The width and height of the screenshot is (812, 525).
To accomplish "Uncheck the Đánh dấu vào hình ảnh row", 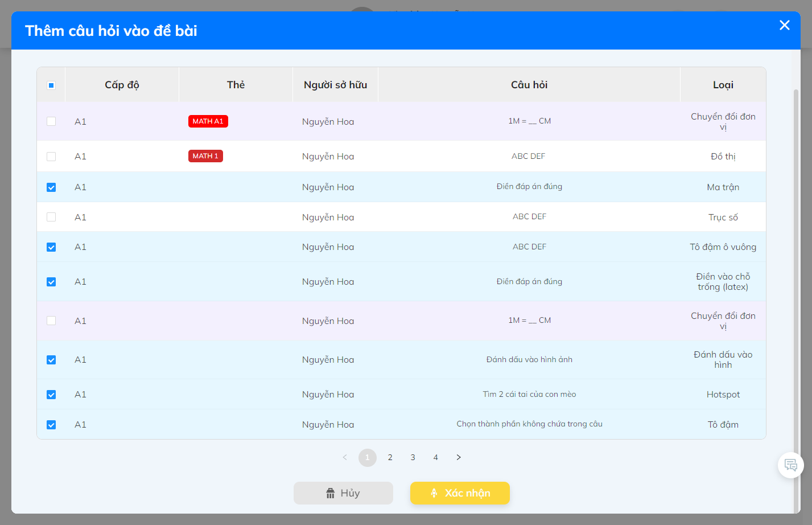I will [51, 360].
